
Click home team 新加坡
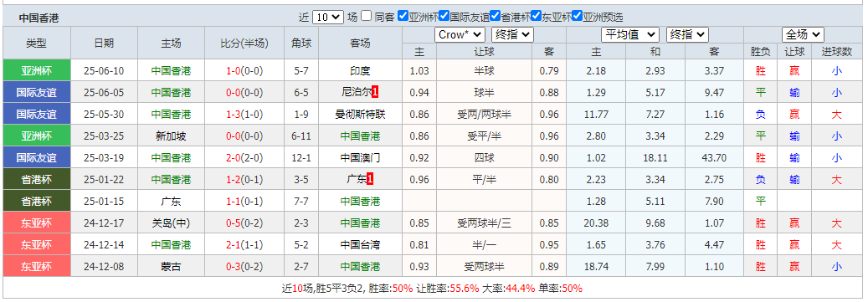pyautogui.click(x=171, y=136)
